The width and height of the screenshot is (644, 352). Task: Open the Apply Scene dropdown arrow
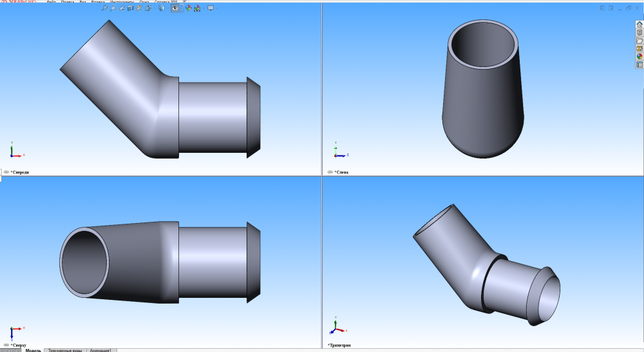(204, 8)
